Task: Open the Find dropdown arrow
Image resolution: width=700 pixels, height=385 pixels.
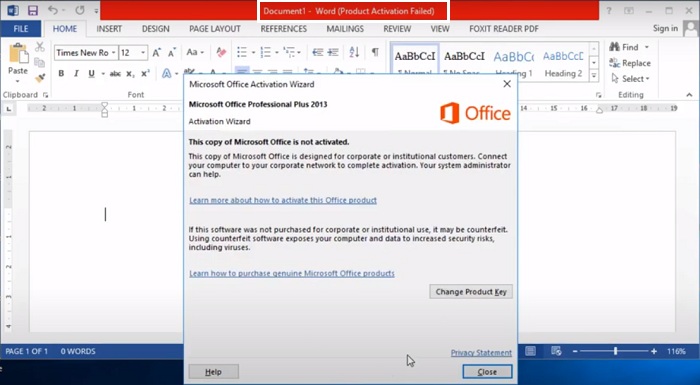Action: tap(646, 47)
